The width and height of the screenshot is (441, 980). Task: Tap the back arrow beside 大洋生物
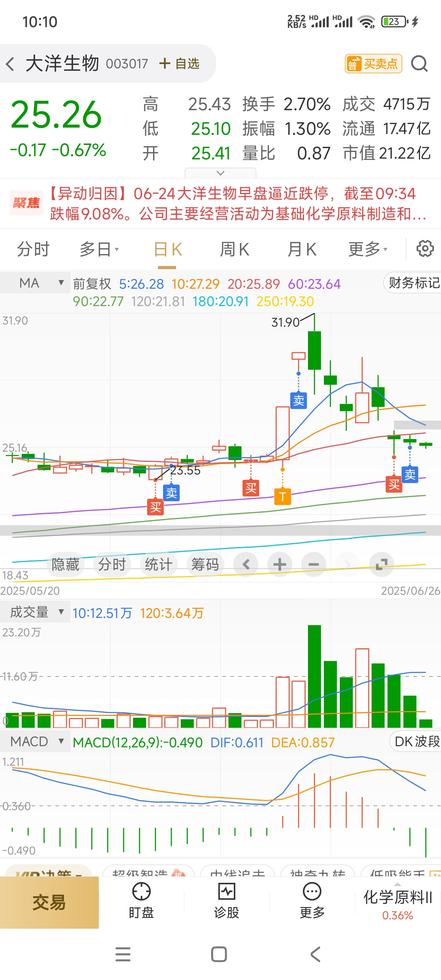[10, 64]
